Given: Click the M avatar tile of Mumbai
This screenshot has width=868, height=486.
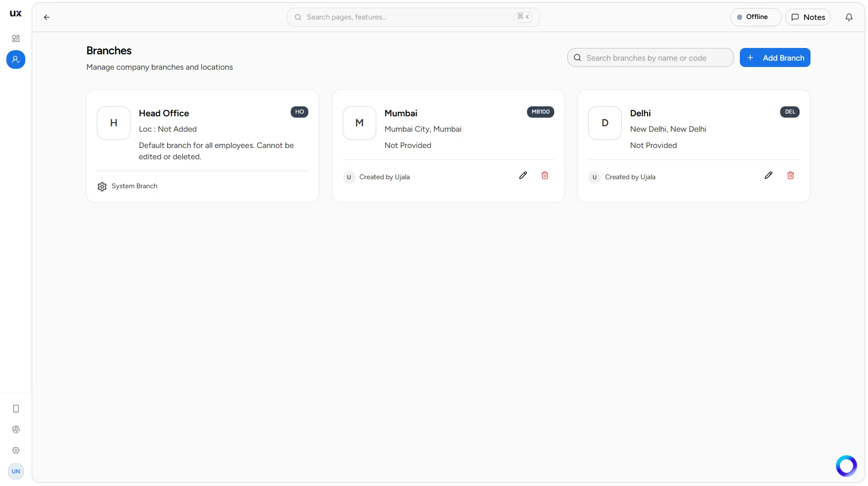Looking at the screenshot, I should pyautogui.click(x=360, y=123).
